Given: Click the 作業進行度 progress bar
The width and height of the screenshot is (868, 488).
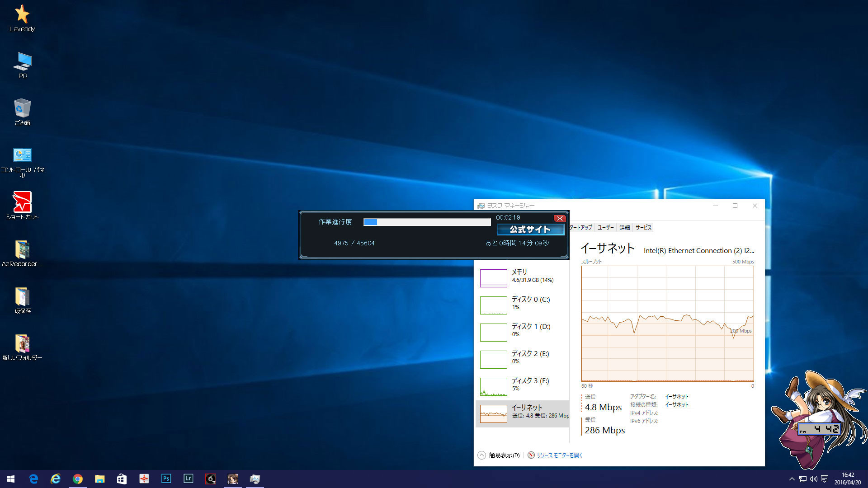Looking at the screenshot, I should click(427, 222).
